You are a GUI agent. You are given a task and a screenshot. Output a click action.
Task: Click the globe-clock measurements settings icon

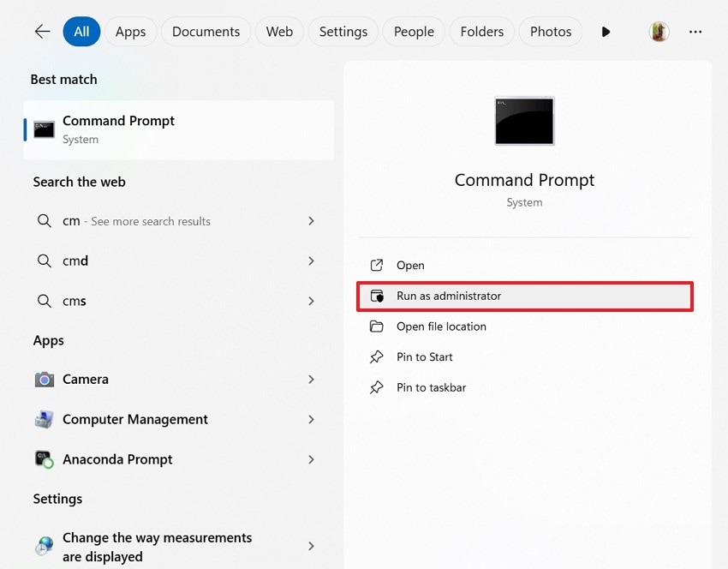coord(44,546)
